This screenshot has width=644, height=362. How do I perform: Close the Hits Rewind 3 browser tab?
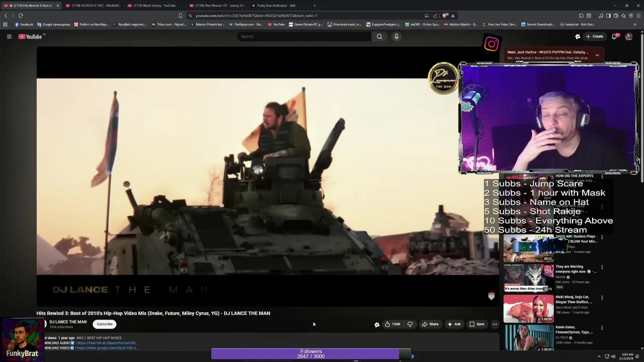tap(57, 6)
